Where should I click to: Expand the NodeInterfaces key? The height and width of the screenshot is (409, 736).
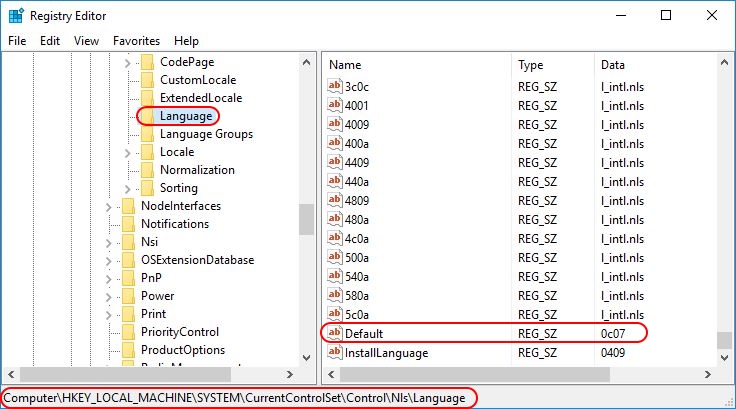pyautogui.click(x=108, y=207)
